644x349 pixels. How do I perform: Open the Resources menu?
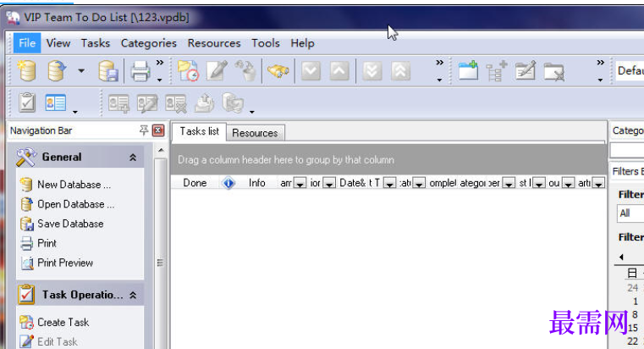point(214,42)
